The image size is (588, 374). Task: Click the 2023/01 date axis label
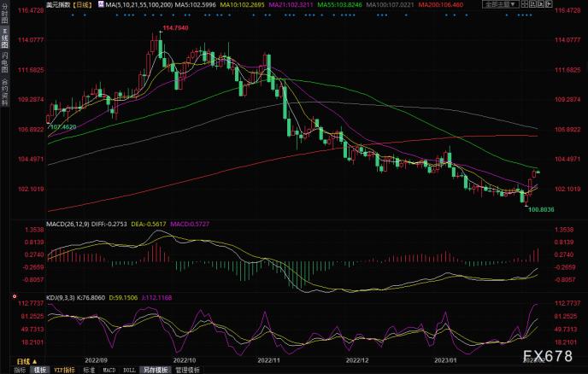click(x=445, y=360)
